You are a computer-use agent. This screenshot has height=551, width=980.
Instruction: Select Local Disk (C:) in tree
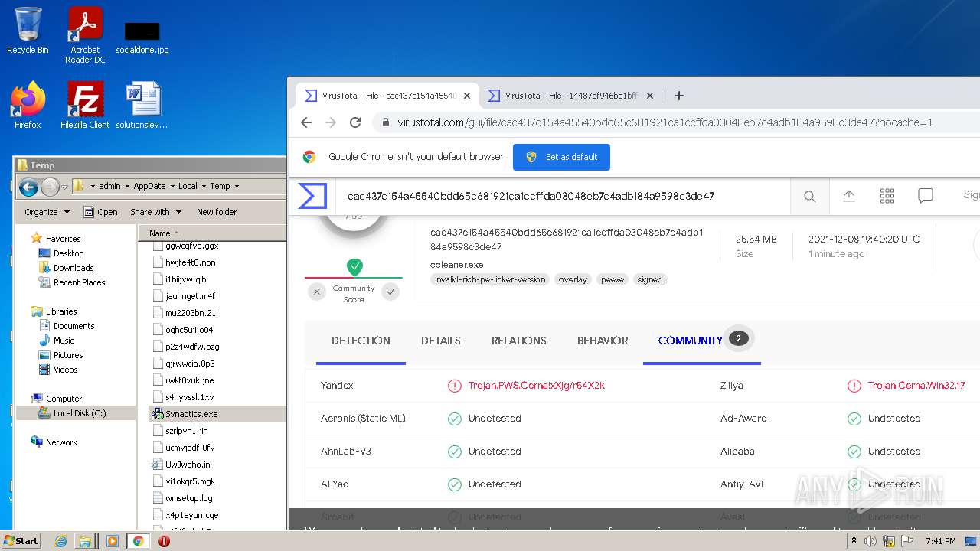tap(80, 413)
